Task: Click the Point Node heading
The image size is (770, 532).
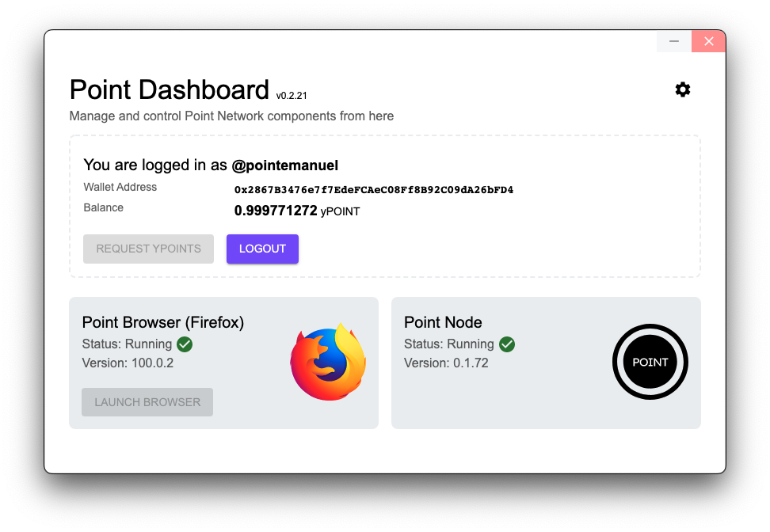Action: click(x=443, y=322)
